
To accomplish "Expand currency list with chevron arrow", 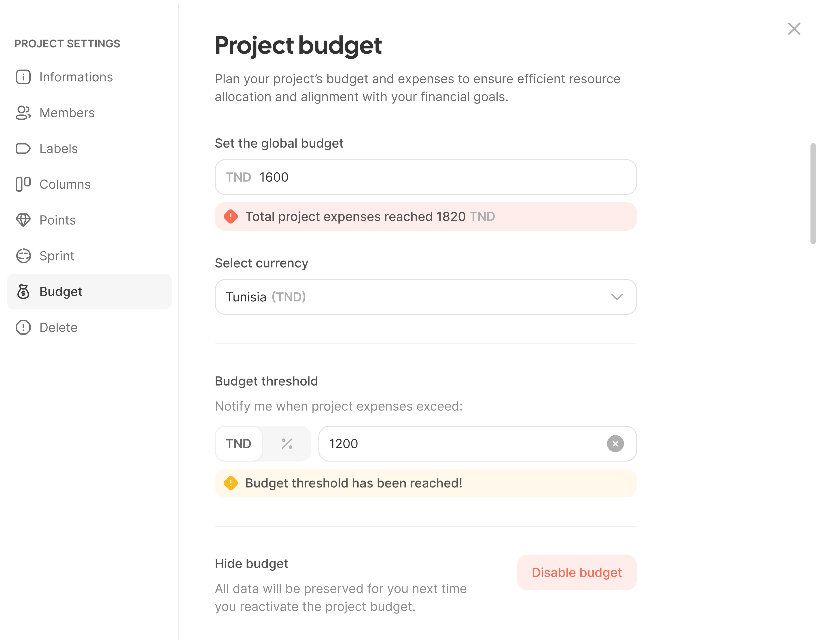I will coord(617,297).
